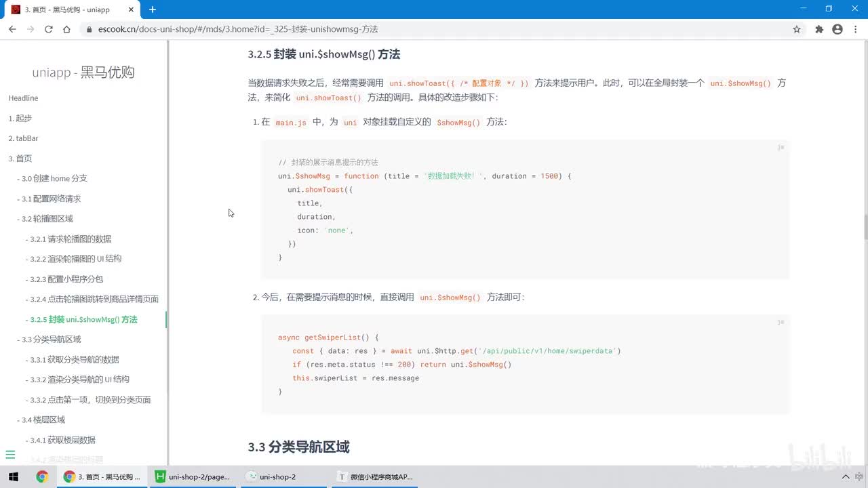
Task: Click the code line async getSwiperList() {
Action: (328, 338)
